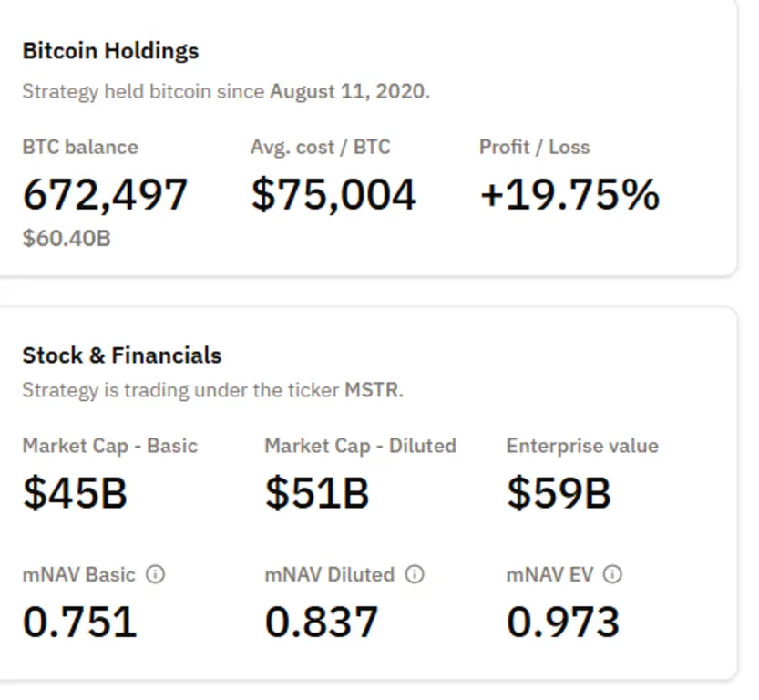759x700 pixels.
Task: Click the Market Cap - Basic label
Action: point(110,446)
